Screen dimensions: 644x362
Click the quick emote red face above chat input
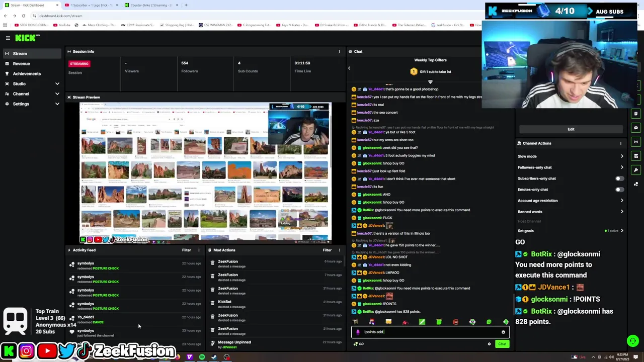click(455, 322)
